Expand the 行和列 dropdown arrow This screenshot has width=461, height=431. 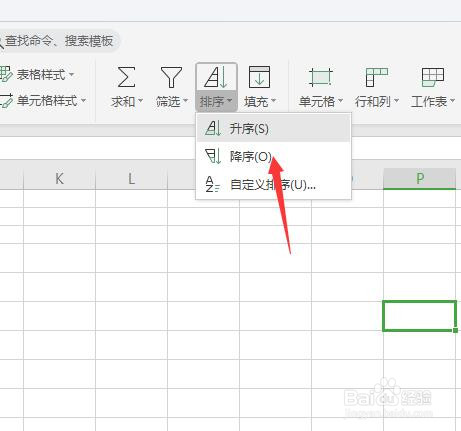(x=396, y=100)
